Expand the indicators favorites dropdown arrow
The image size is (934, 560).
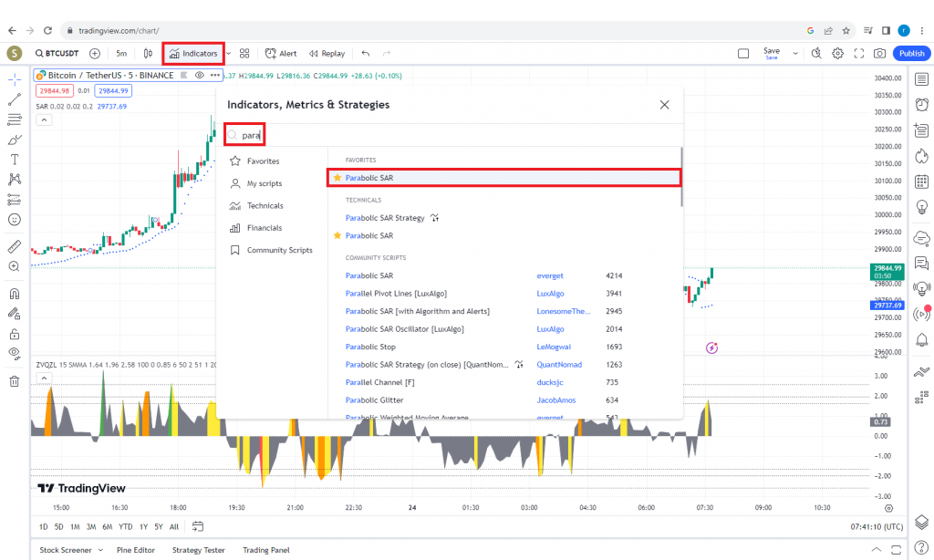[229, 54]
